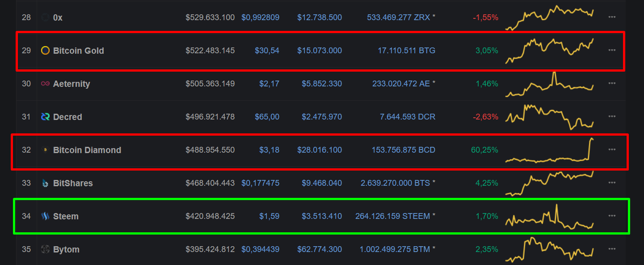The width and height of the screenshot is (644, 265).
Task: Open the BitShares coin page link
Action: point(73,183)
